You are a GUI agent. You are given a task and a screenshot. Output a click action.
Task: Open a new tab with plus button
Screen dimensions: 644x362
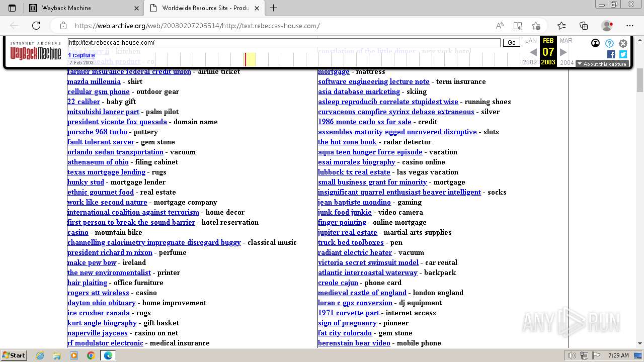[273, 8]
